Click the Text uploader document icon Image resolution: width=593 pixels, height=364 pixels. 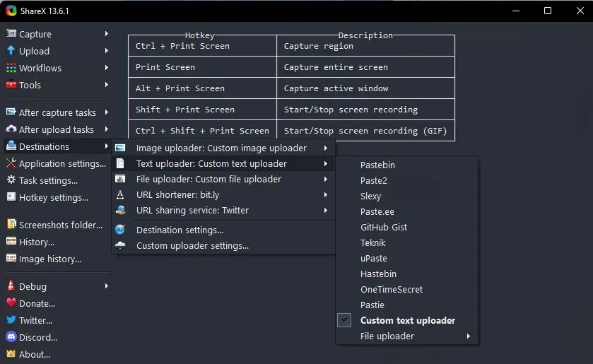coord(120,163)
